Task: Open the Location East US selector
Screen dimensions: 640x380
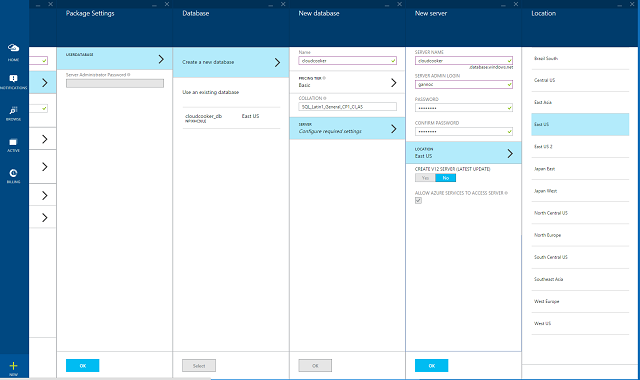Action: [464, 153]
